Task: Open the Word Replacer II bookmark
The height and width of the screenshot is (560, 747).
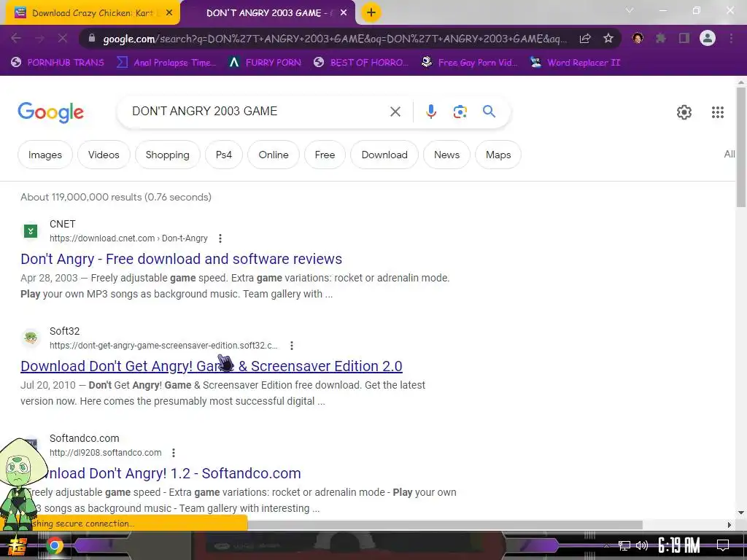Action: pos(575,63)
